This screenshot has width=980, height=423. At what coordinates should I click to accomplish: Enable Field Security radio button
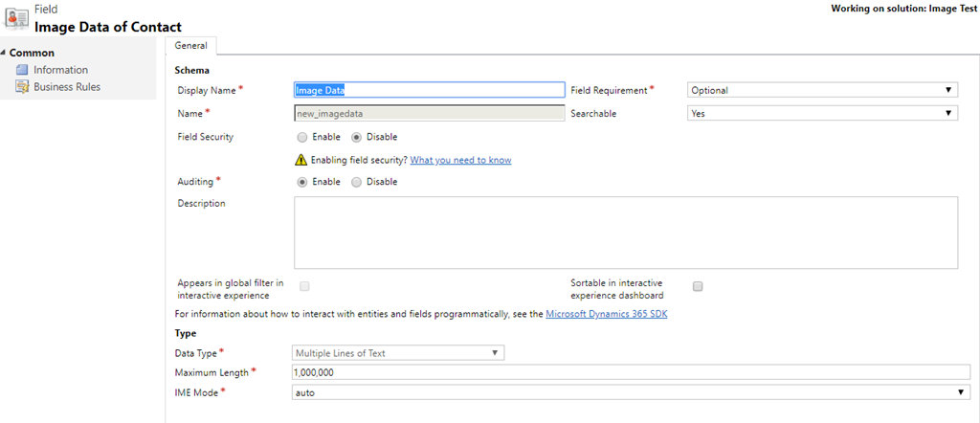coord(301,137)
